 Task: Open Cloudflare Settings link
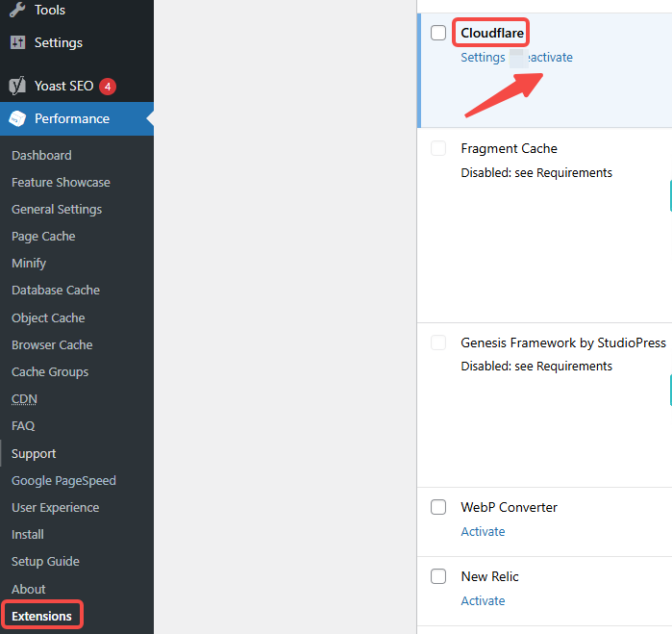pyautogui.click(x=483, y=57)
